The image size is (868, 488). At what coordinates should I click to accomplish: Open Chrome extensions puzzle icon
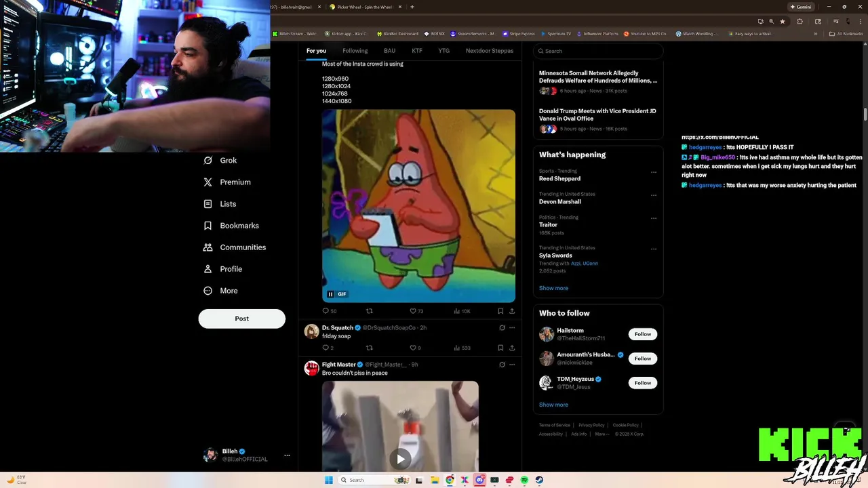(800, 21)
